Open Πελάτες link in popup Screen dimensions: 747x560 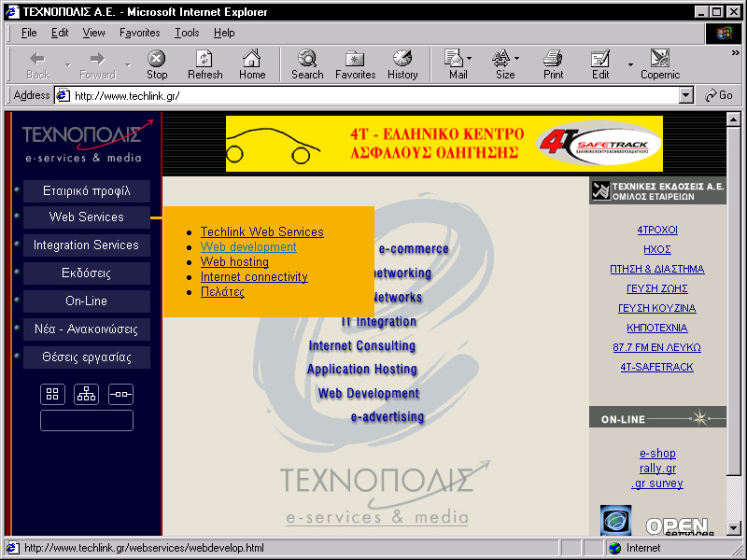pyautogui.click(x=222, y=292)
